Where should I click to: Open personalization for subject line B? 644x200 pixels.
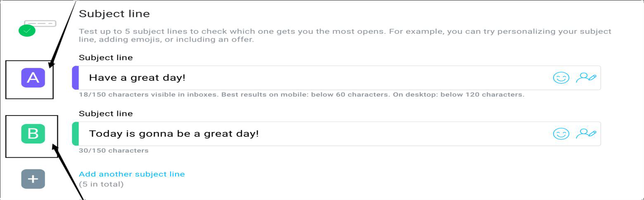586,133
